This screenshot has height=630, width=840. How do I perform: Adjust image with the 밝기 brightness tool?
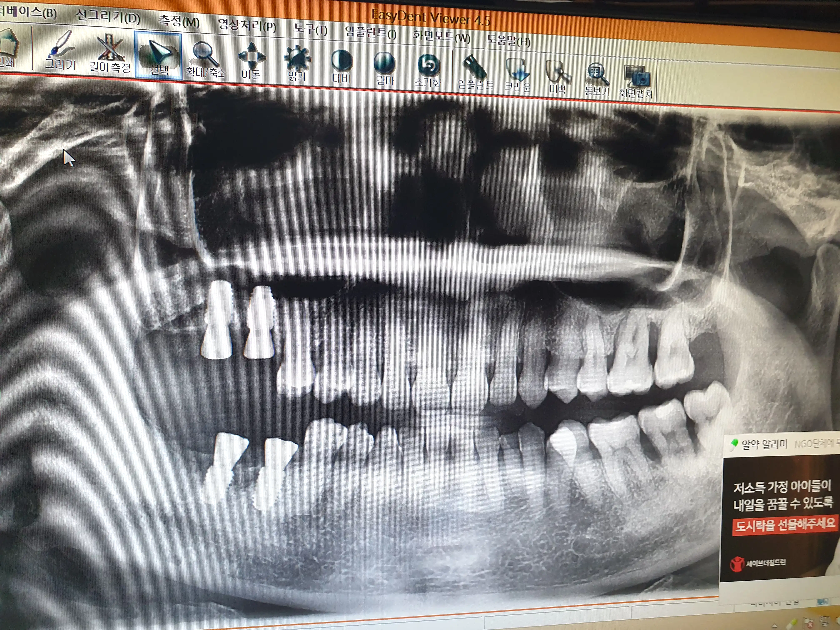pos(297,63)
